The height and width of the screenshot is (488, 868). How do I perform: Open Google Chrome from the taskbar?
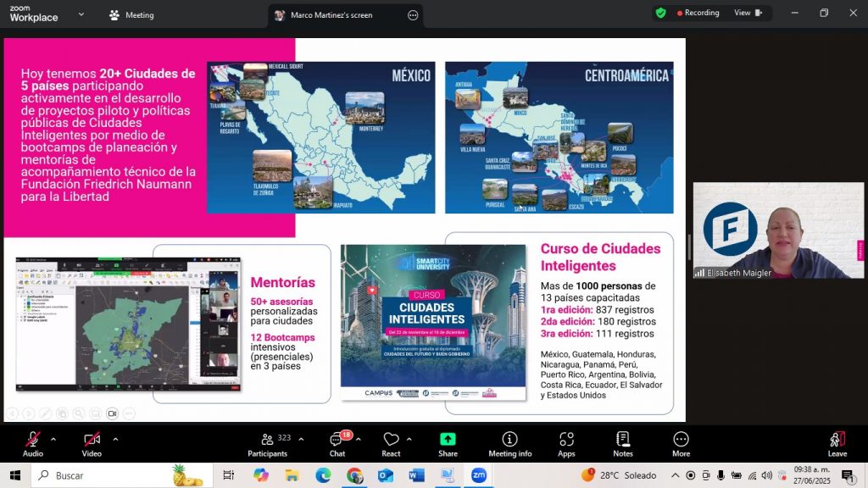tap(354, 475)
